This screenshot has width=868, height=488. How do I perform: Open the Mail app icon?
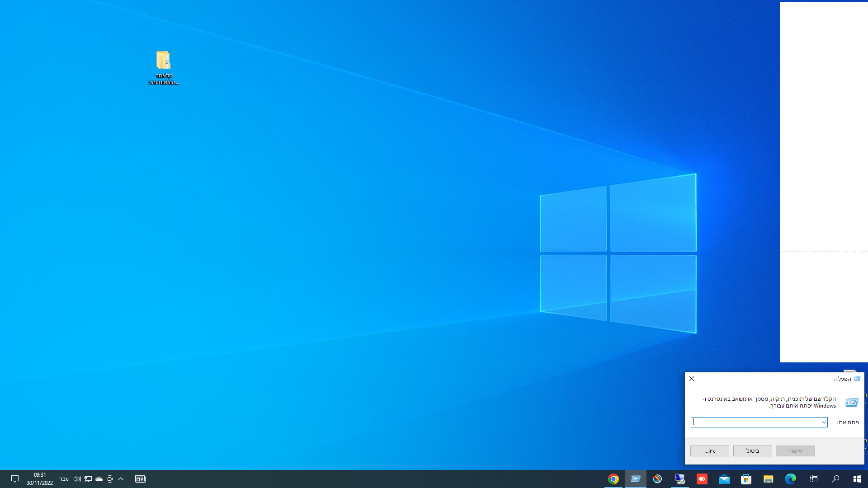pos(724,479)
